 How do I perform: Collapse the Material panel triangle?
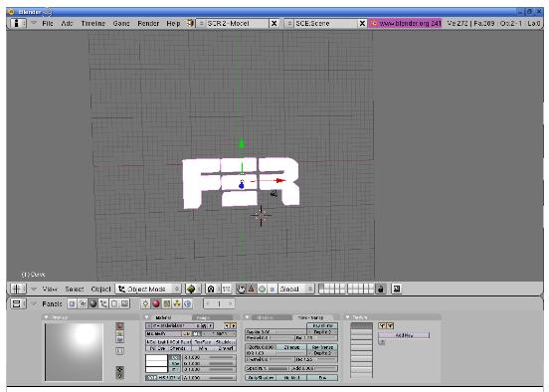click(147, 317)
